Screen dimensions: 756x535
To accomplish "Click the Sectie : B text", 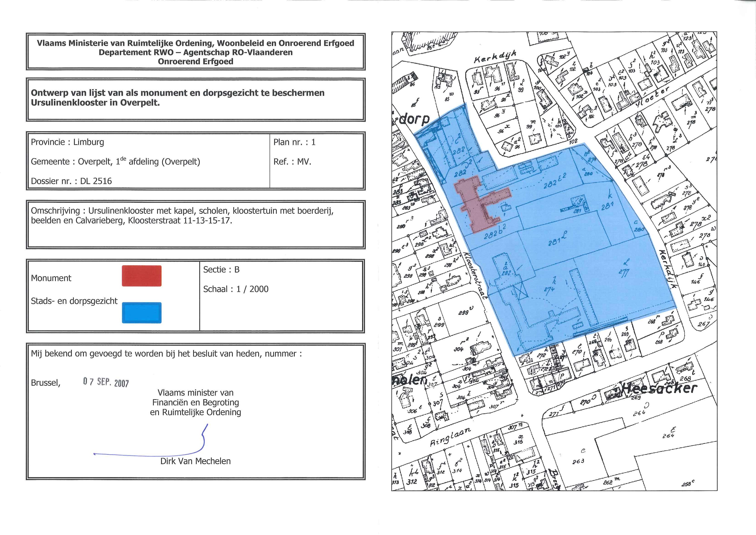I will tap(221, 270).
